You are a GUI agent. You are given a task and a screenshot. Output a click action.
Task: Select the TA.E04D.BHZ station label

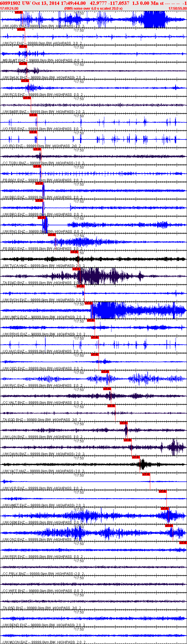pyautogui.click(x=15, y=283)
